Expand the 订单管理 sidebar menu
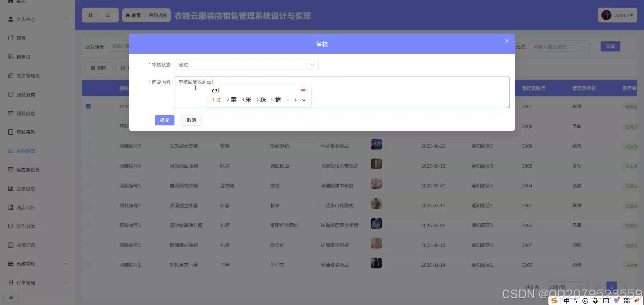644x305 pixels. 37,282
